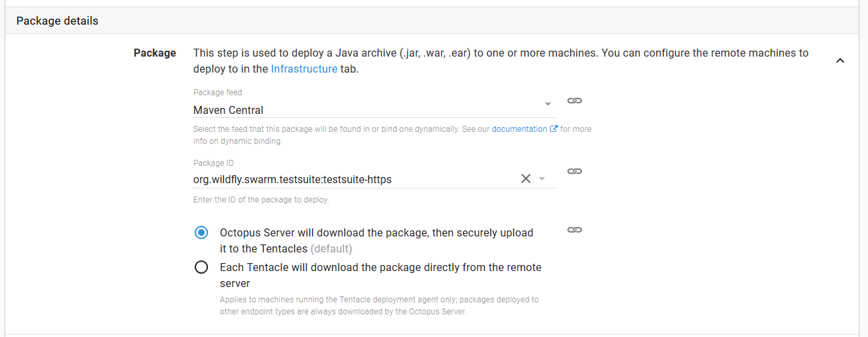The height and width of the screenshot is (337, 868).
Task: Click the Package details section header
Action: (57, 21)
